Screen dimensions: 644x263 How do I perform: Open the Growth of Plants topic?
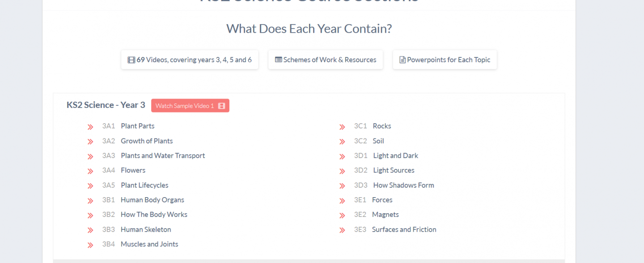(x=147, y=141)
